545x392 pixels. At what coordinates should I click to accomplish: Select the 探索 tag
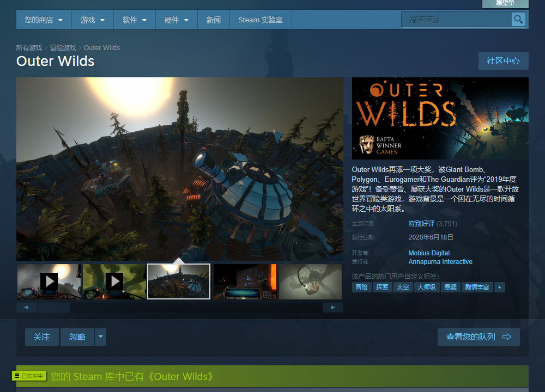383,287
